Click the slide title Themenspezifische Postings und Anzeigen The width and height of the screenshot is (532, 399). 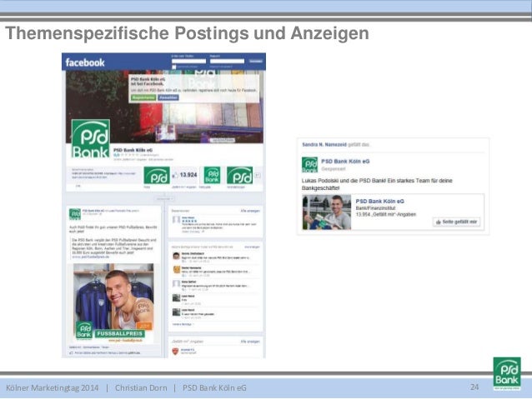[x=188, y=33]
